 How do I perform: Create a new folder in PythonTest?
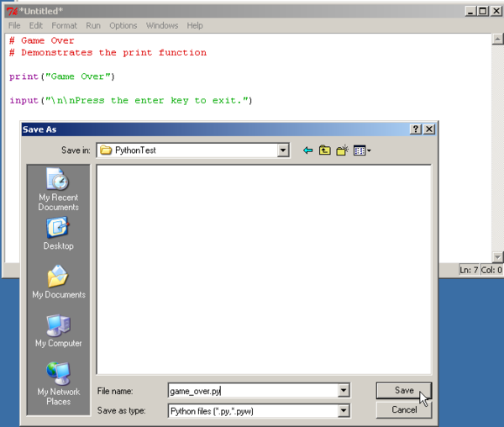pos(342,150)
